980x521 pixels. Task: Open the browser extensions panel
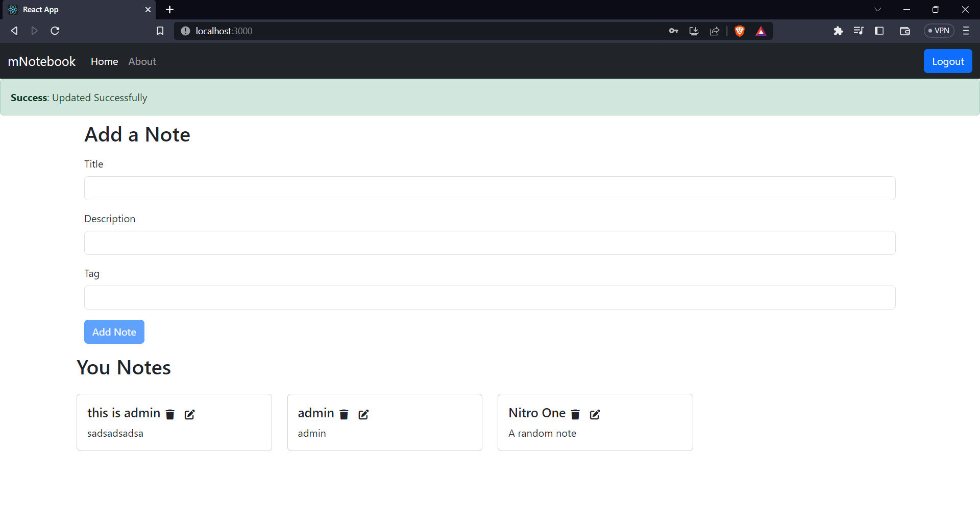point(839,31)
